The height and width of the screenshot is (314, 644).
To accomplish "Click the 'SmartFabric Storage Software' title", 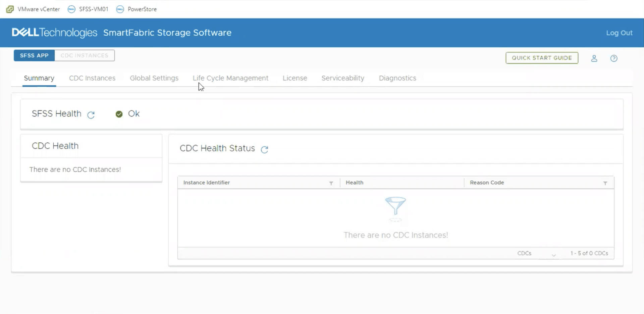I will click(167, 33).
